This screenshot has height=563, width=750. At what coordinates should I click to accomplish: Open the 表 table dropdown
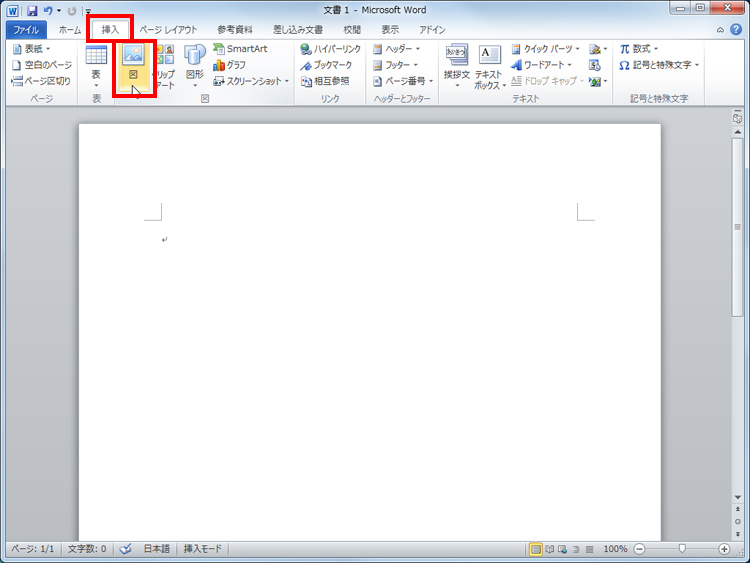point(96,67)
